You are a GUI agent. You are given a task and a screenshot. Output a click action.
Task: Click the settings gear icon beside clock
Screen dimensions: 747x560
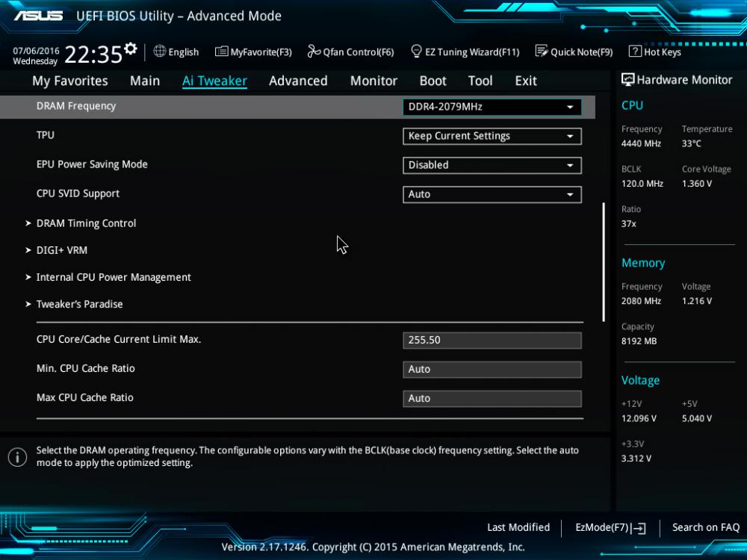click(131, 49)
